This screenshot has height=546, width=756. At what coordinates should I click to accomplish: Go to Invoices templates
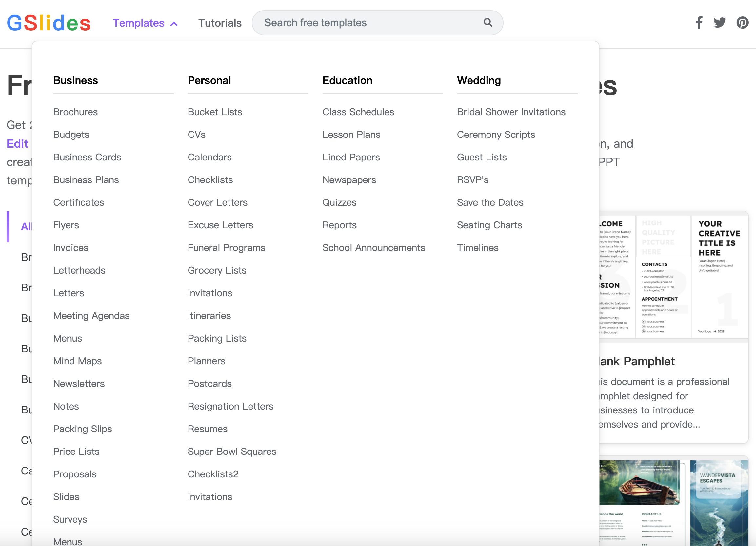(71, 248)
